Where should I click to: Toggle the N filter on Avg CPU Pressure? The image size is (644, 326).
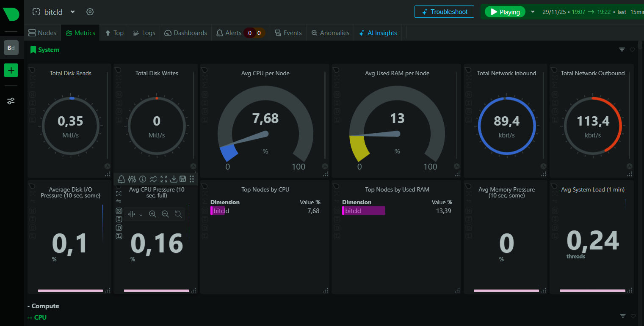tap(119, 211)
